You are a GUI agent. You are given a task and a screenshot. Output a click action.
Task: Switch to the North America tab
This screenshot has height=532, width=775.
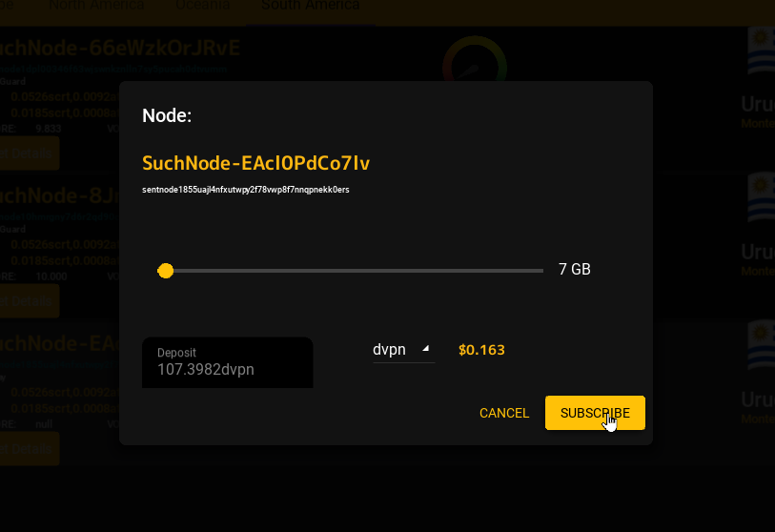click(96, 7)
